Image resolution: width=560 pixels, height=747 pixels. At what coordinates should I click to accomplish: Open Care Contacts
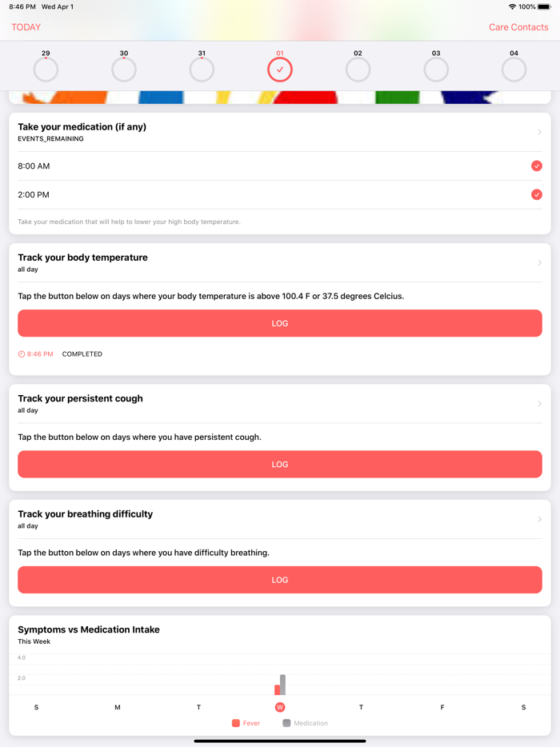518,26
